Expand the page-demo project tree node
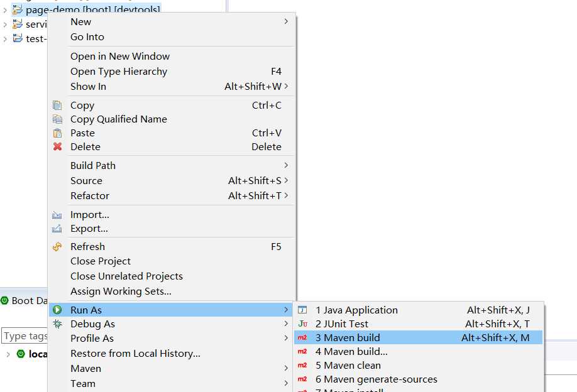The image size is (577, 392). (x=5, y=10)
